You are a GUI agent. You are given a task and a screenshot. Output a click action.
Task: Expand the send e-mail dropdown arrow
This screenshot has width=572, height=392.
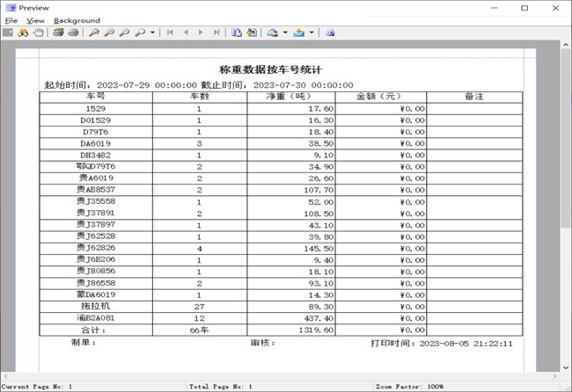[312, 33]
